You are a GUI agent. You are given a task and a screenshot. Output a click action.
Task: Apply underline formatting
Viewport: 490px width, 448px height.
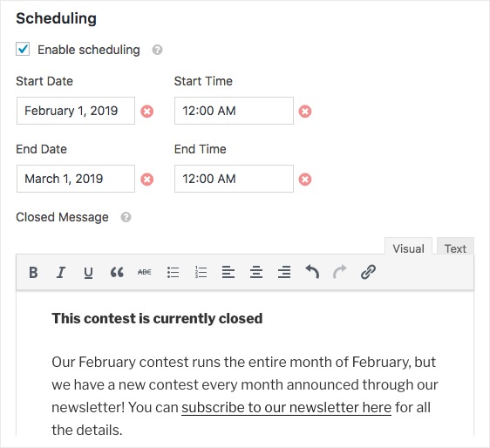pyautogui.click(x=88, y=272)
